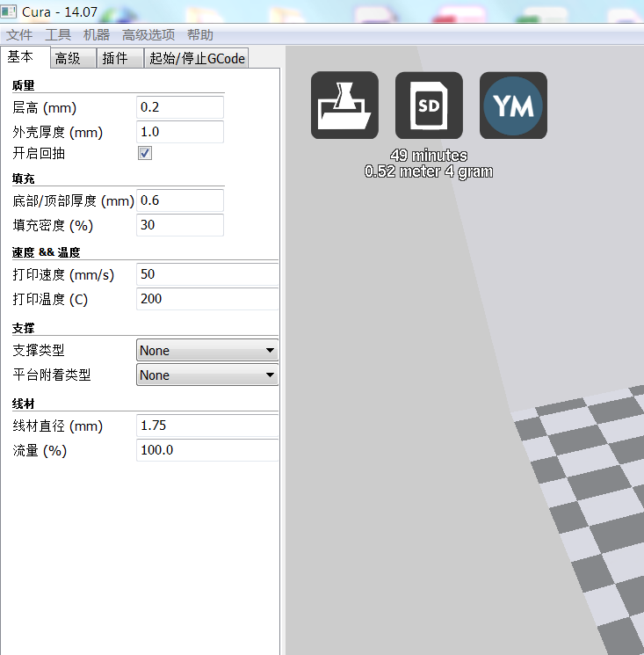Click the SD card save icon
This screenshot has height=655, width=644.
click(429, 106)
